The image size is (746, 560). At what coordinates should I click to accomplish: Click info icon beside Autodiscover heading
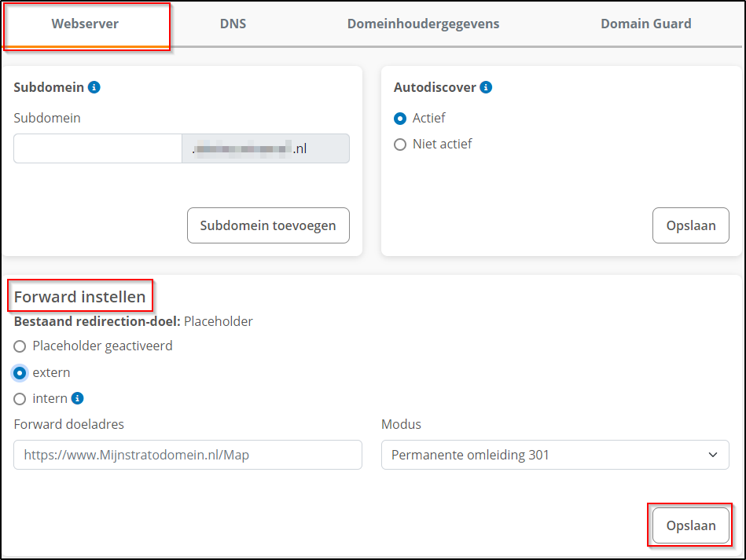click(x=486, y=87)
